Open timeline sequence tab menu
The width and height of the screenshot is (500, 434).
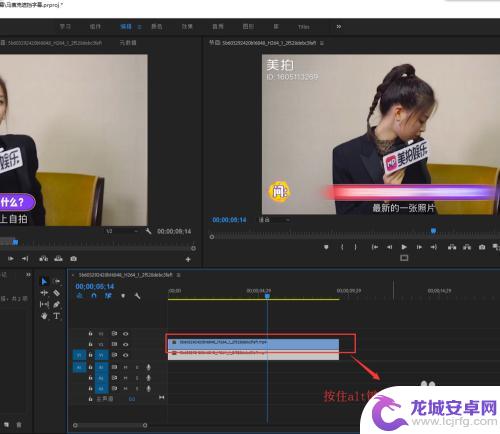coord(179,275)
